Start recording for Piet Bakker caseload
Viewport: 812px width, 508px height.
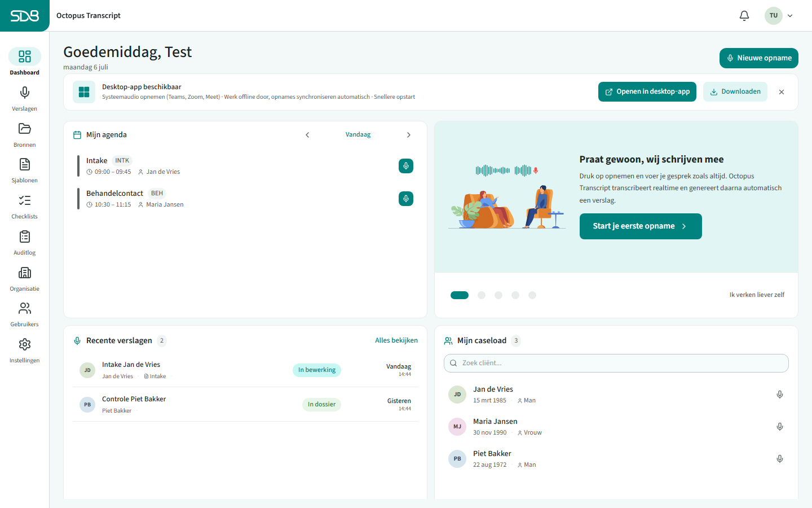click(780, 459)
